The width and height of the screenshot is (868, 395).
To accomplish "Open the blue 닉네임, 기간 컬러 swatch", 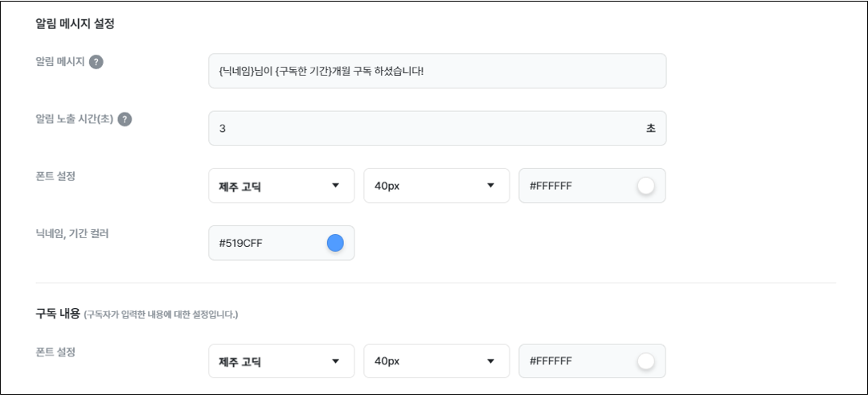I will (x=335, y=243).
